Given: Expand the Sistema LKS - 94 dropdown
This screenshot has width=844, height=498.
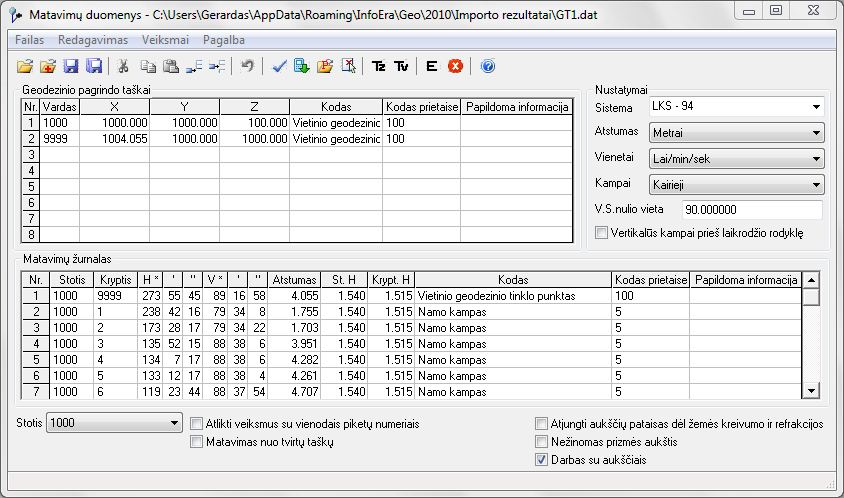Looking at the screenshot, I should click(x=817, y=107).
